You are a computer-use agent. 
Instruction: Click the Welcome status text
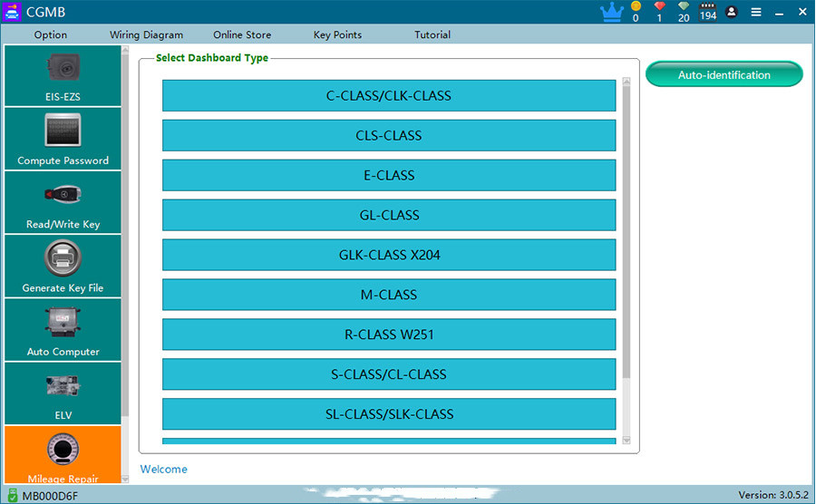(164, 470)
